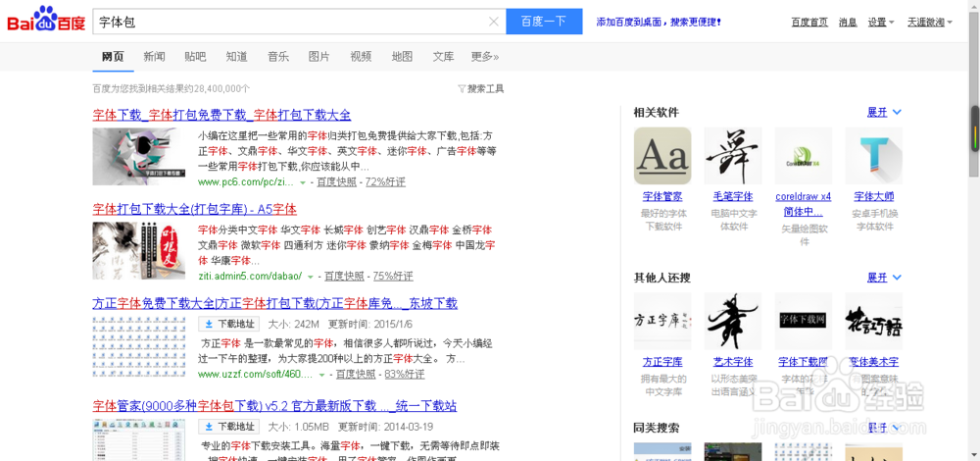Screen dimensions: 980x461
Task: Click thumbnail of the 字体管家 v5.2 result
Action: (139, 439)
